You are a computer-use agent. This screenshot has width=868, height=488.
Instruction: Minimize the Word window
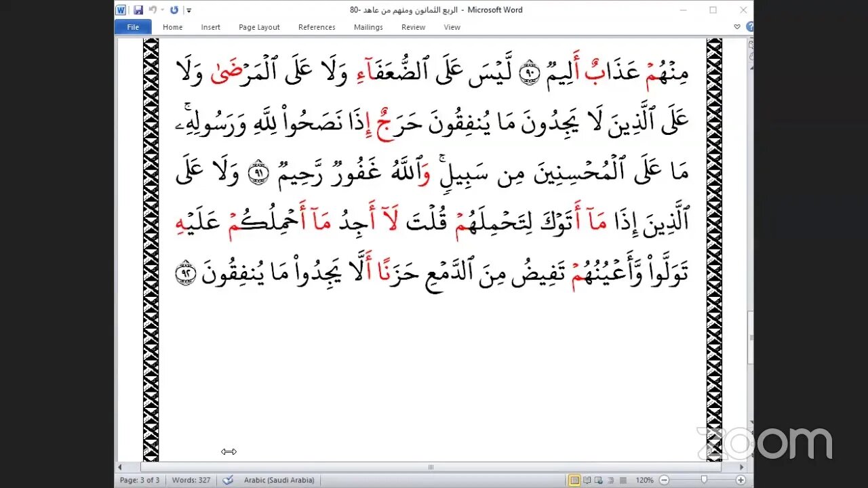[683, 10]
